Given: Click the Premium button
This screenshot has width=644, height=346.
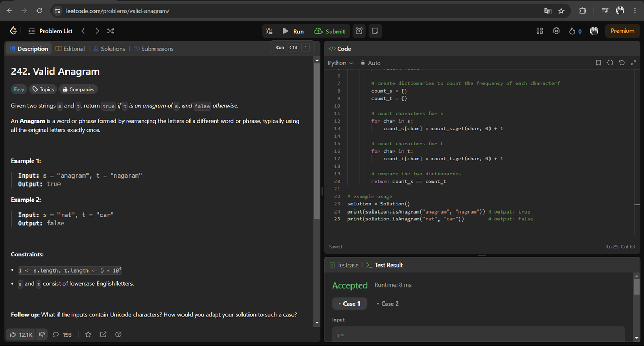Looking at the screenshot, I should tap(623, 31).
